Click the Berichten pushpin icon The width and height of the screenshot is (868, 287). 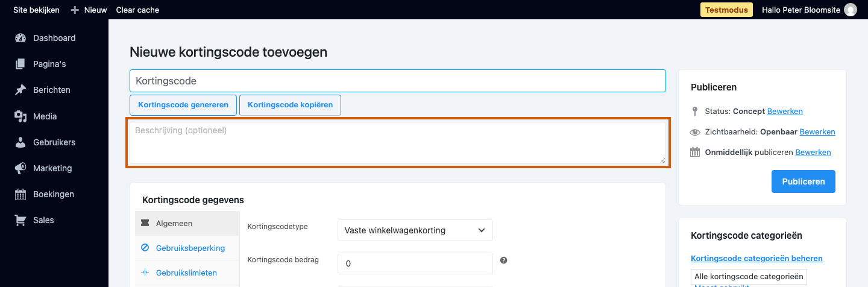pos(20,90)
